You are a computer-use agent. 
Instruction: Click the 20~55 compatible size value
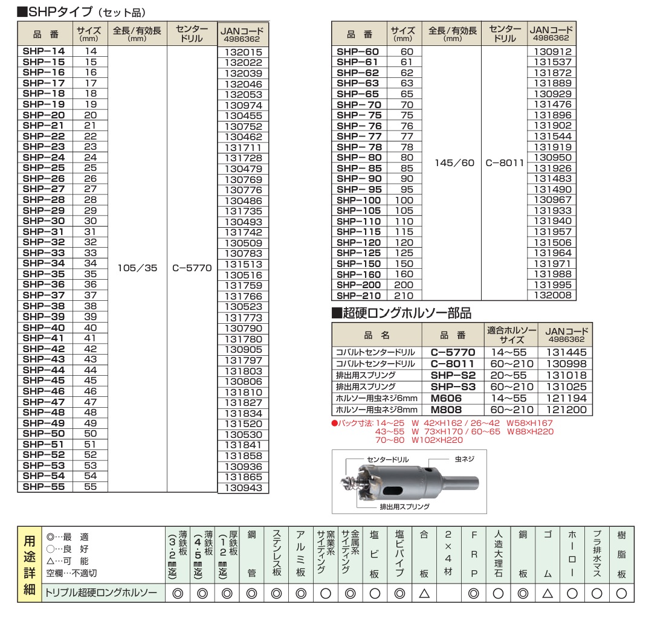[508, 376]
